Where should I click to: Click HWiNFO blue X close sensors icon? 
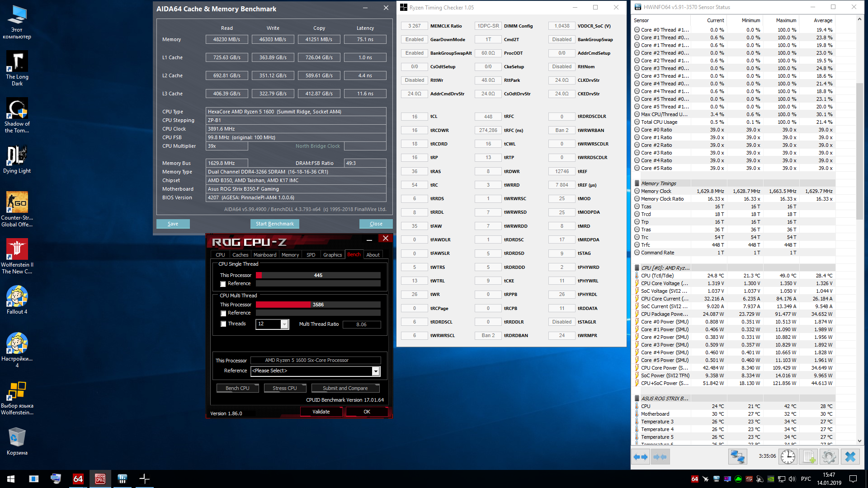coord(850,457)
